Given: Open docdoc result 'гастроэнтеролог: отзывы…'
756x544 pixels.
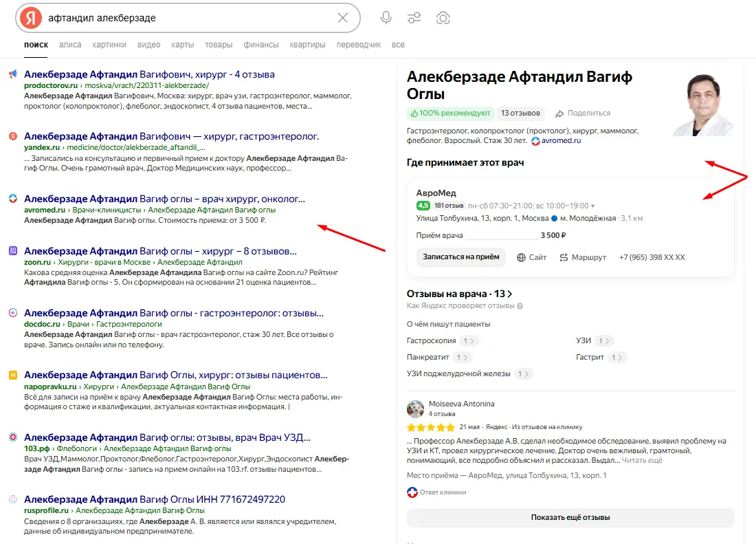Looking at the screenshot, I should pyautogui.click(x=174, y=313).
